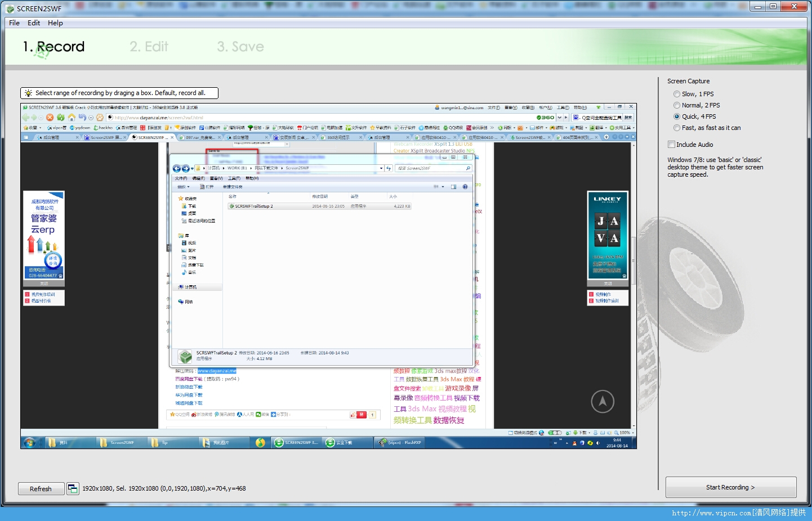
Task: Open Explorer address path dropdown in preview
Action: [381, 168]
